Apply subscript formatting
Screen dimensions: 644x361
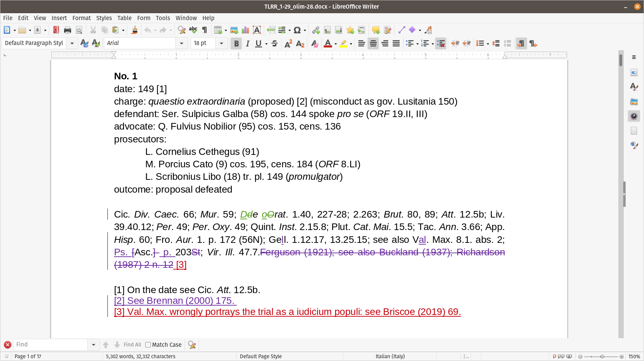300,43
